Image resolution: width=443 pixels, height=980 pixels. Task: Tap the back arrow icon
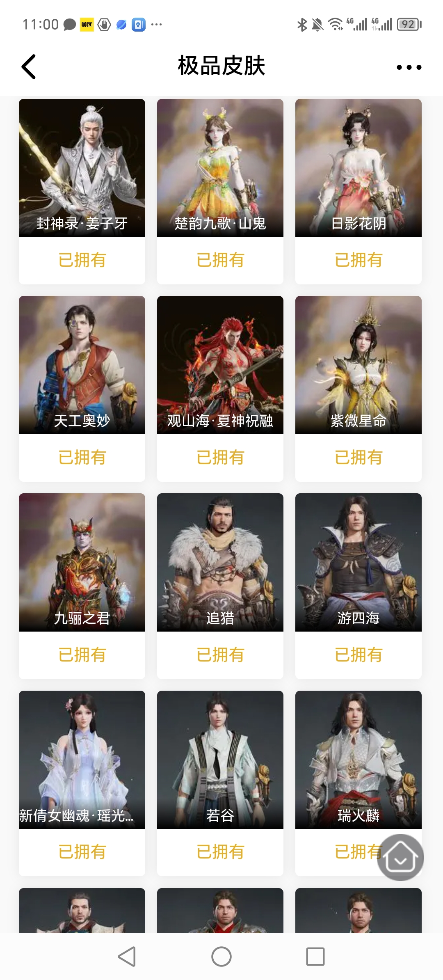click(29, 66)
